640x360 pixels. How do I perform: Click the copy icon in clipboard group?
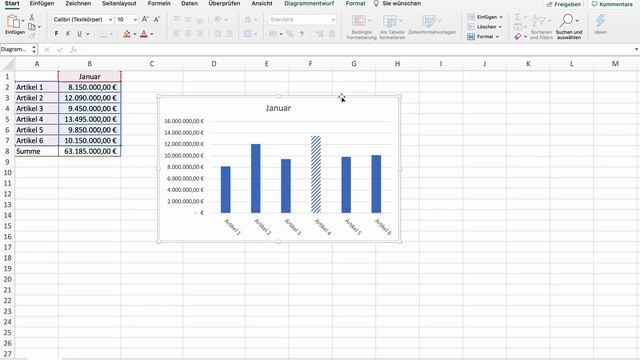[32, 27]
